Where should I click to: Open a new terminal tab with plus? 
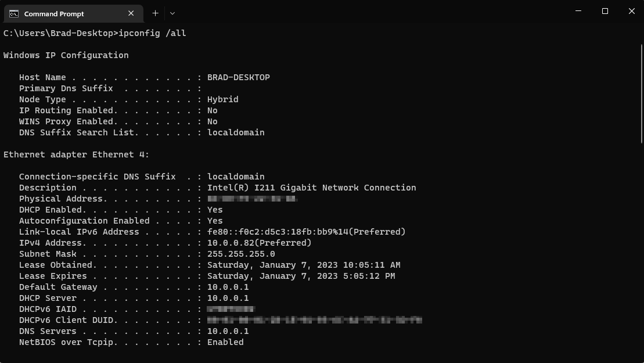pyautogui.click(x=155, y=13)
